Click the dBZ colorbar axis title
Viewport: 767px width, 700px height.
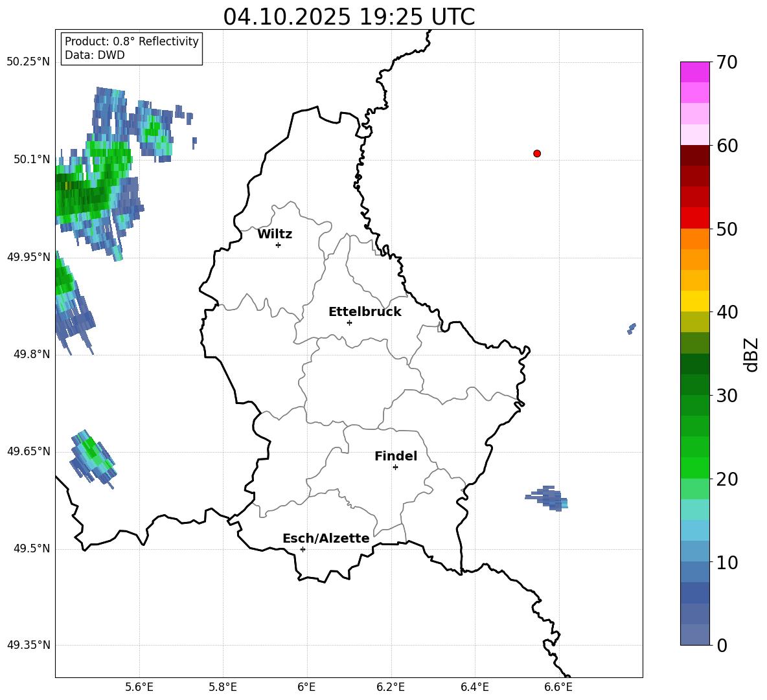(x=752, y=354)
